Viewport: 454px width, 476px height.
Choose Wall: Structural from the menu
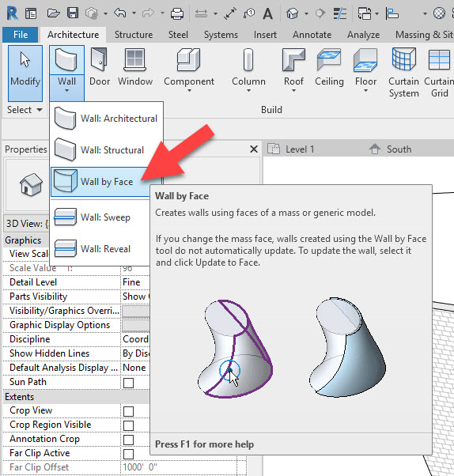pos(106,149)
